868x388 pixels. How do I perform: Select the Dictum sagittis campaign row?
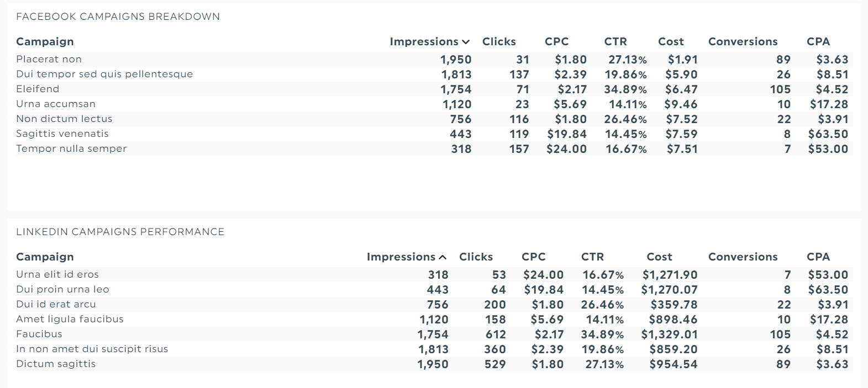434,364
